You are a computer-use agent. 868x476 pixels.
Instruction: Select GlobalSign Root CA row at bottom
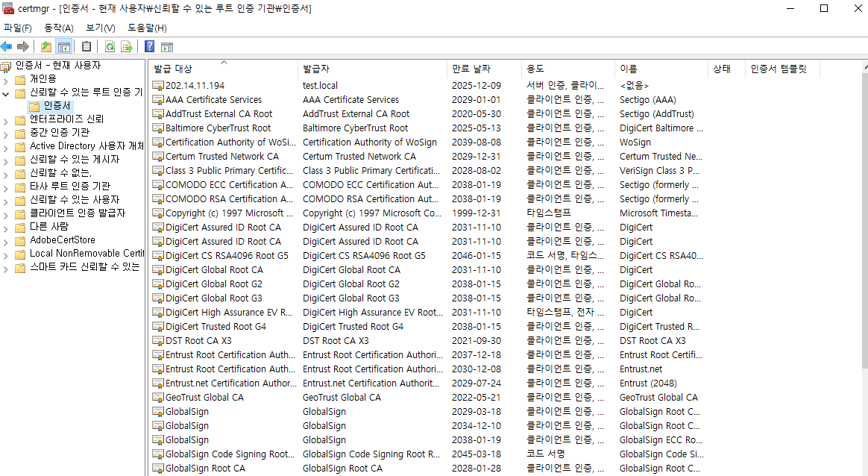(x=427, y=469)
